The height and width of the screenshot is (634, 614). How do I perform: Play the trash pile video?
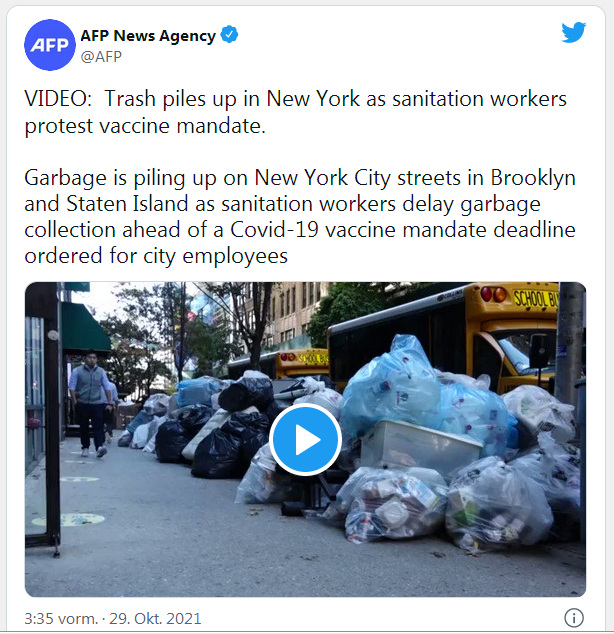(305, 439)
